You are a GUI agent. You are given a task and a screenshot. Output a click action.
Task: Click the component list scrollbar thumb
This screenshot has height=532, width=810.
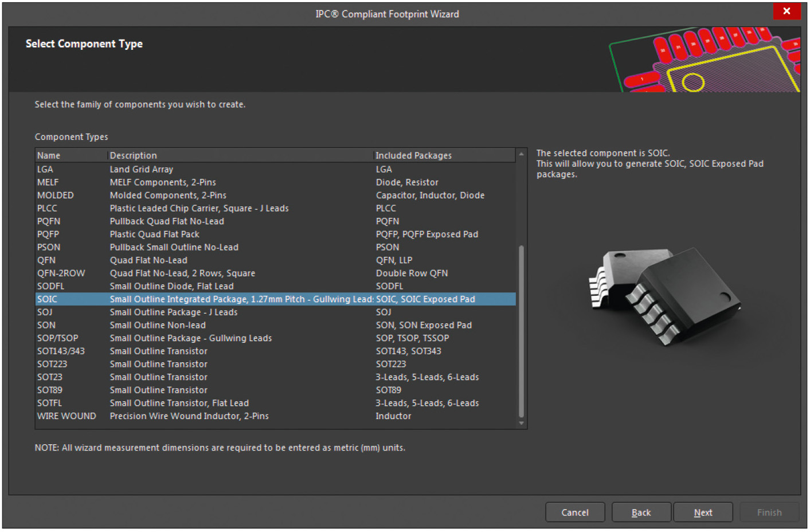pos(521,331)
